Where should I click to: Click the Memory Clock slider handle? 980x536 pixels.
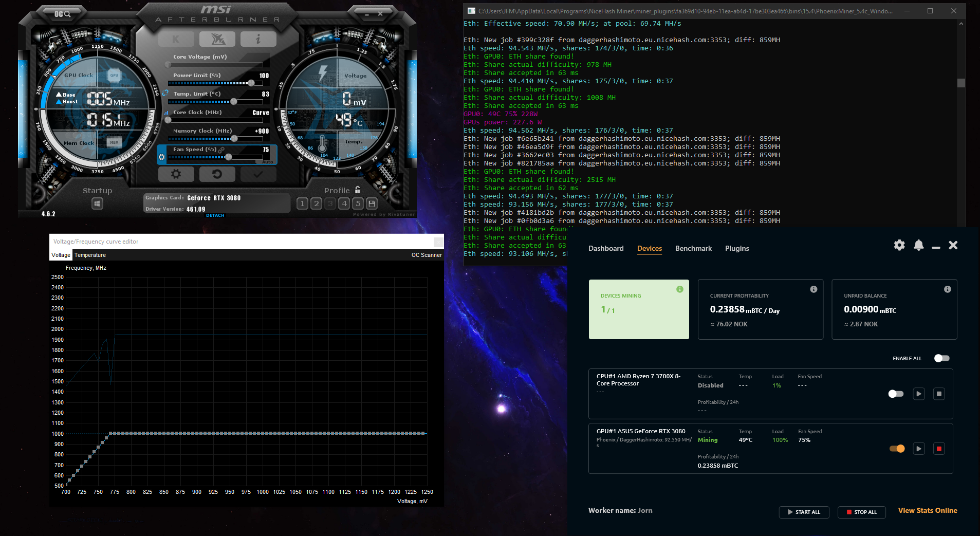[x=234, y=139]
